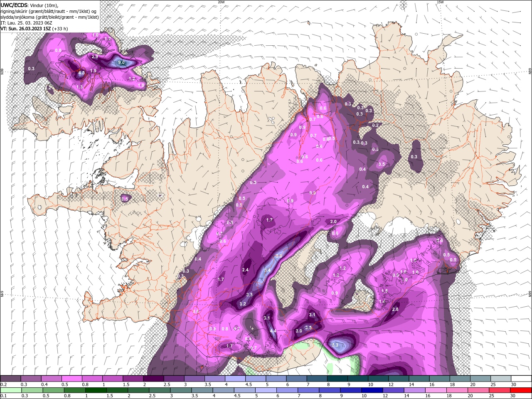
Task: Select lower legend swatch between 4 and 4.5
Action: [223, 390]
